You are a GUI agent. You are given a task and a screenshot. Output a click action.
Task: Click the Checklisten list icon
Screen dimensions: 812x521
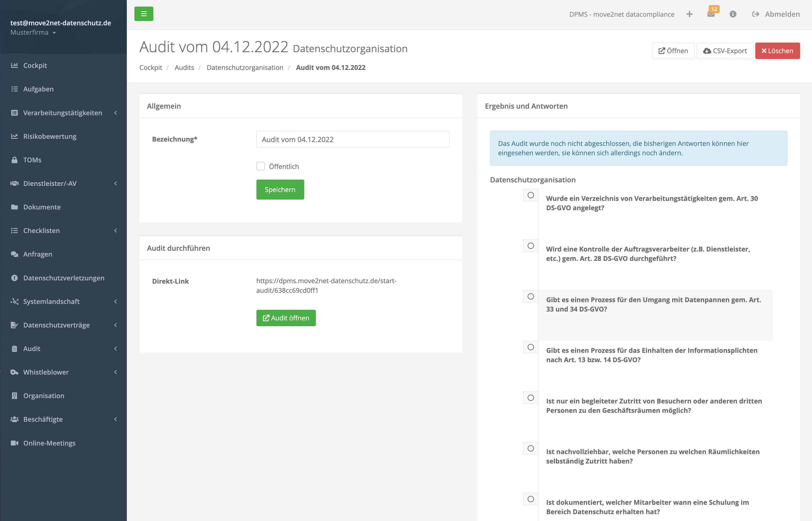click(14, 230)
